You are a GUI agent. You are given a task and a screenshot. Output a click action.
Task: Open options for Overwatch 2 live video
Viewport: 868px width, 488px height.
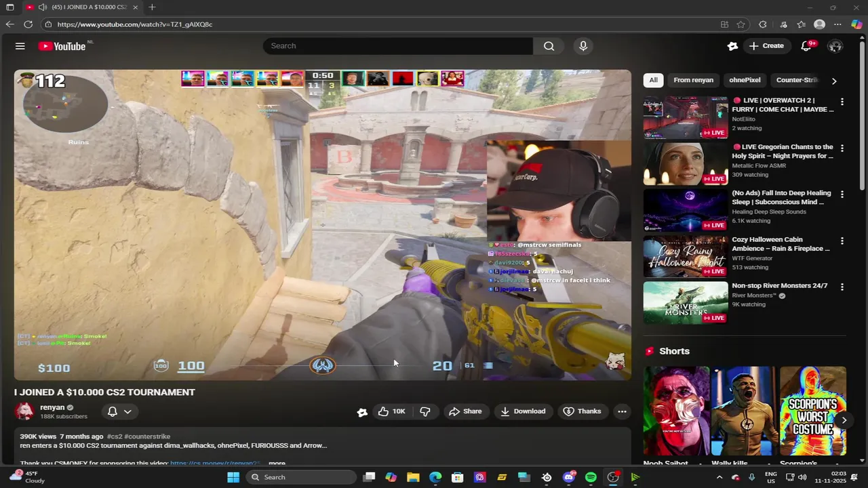pos(842,102)
